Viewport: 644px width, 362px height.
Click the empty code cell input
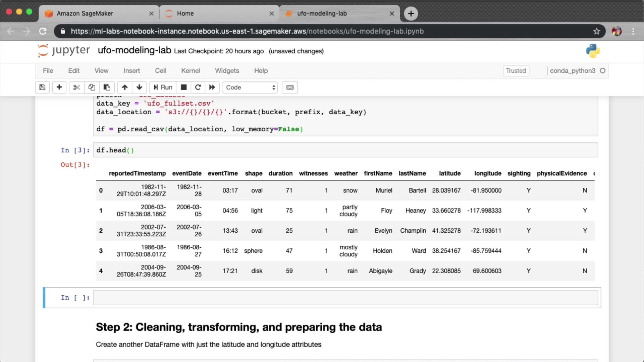tap(345, 298)
